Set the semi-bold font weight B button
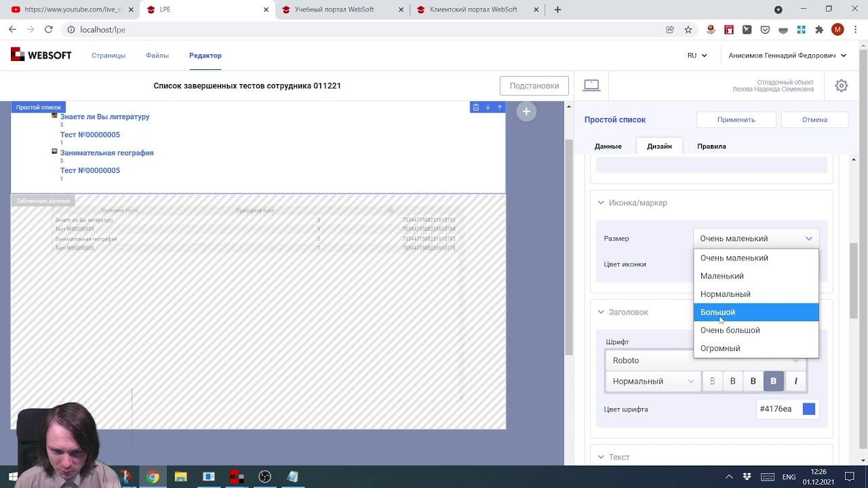This screenshot has width=868, height=488. 753,381
